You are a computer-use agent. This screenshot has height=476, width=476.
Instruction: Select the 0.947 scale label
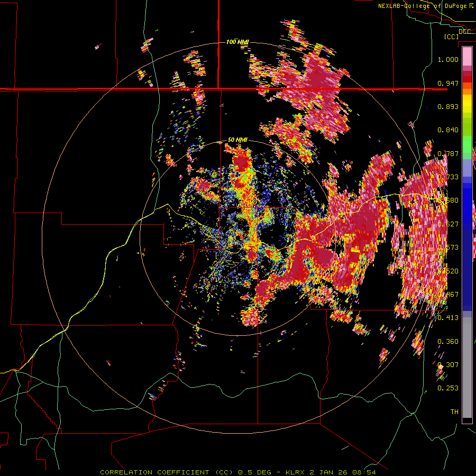[x=448, y=83]
